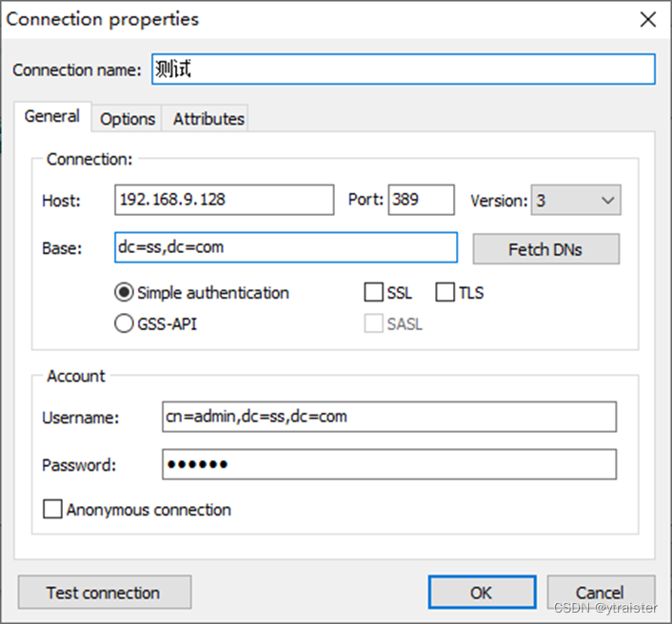Focus the Password field
Image resolution: width=672 pixels, height=624 pixels.
(x=389, y=465)
